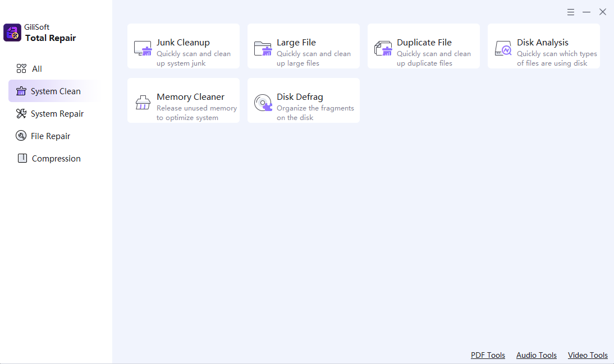Screen dimensions: 614x364
Task: Click the Disk Defrag disc icon
Action: coord(263,103)
